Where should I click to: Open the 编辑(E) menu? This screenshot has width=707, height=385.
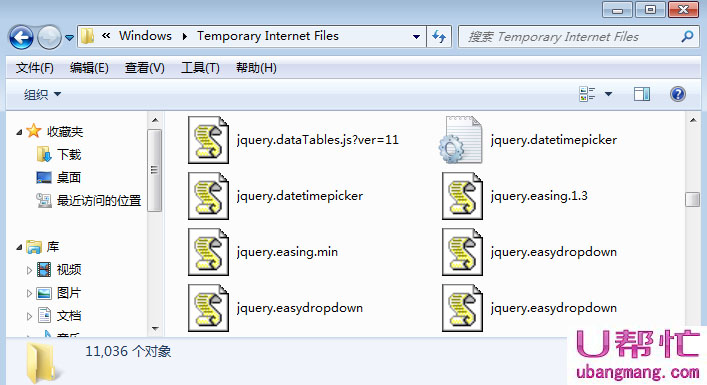point(89,68)
